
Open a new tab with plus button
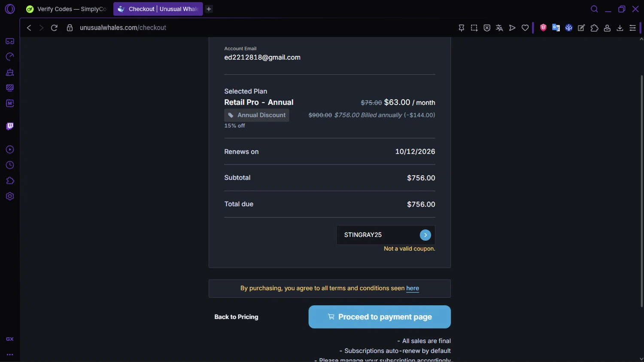[x=209, y=9]
